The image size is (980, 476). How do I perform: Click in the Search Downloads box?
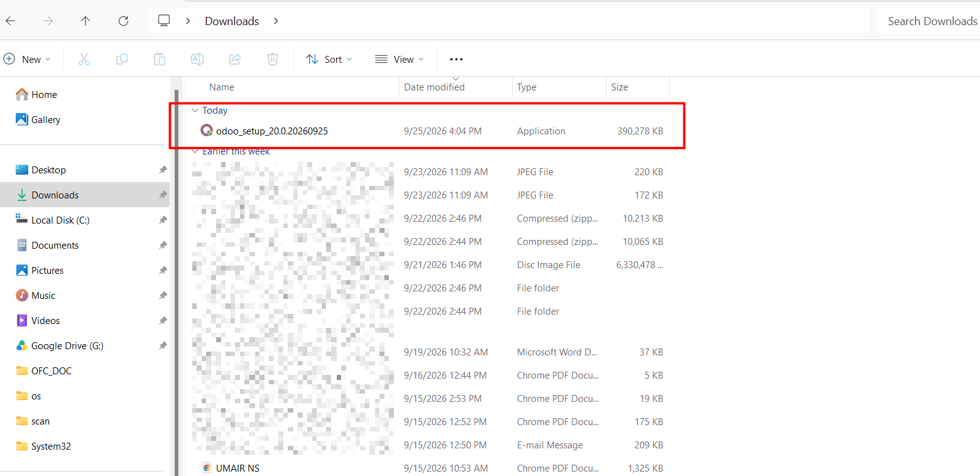928,21
